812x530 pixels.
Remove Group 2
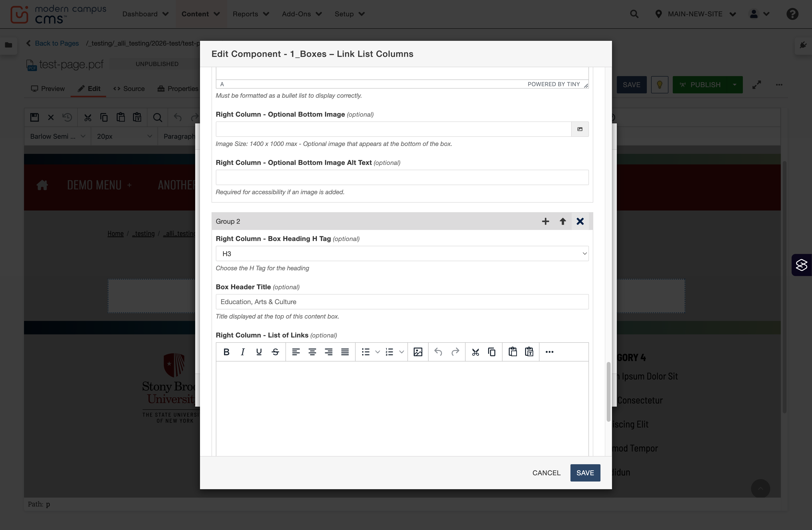[x=580, y=221]
